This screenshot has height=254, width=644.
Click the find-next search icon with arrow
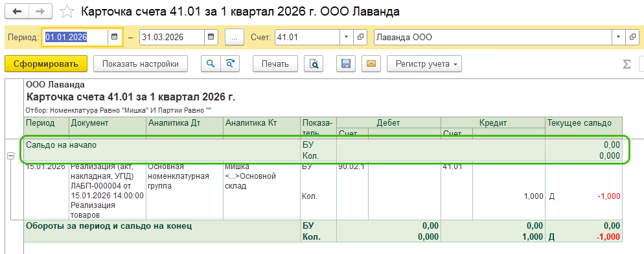[230, 63]
